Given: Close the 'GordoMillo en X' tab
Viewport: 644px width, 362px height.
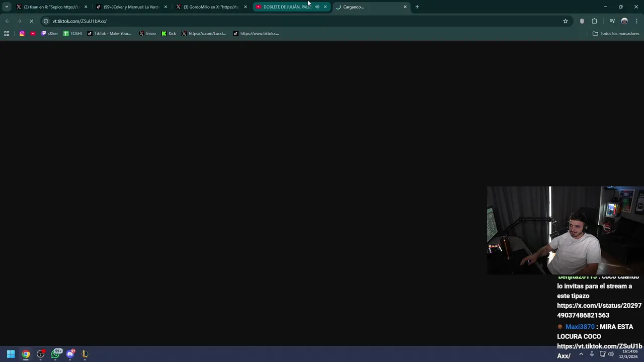Looking at the screenshot, I should tap(246, 7).
